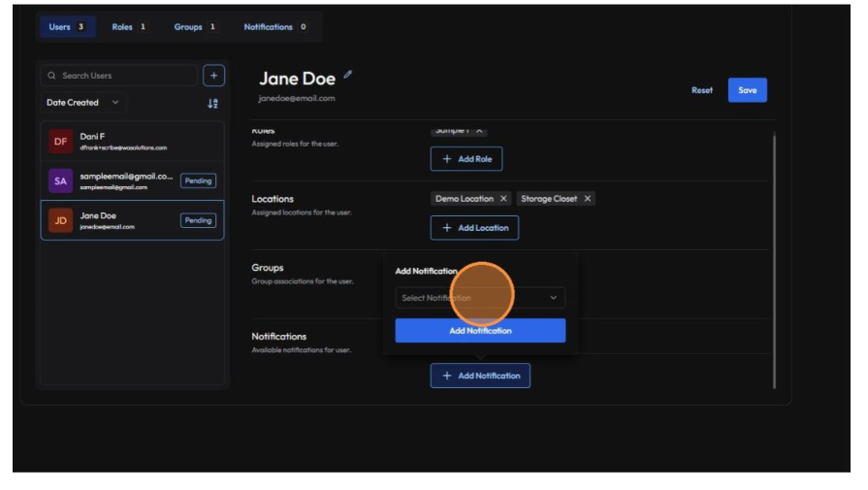Click the Add Location button

tap(474, 228)
